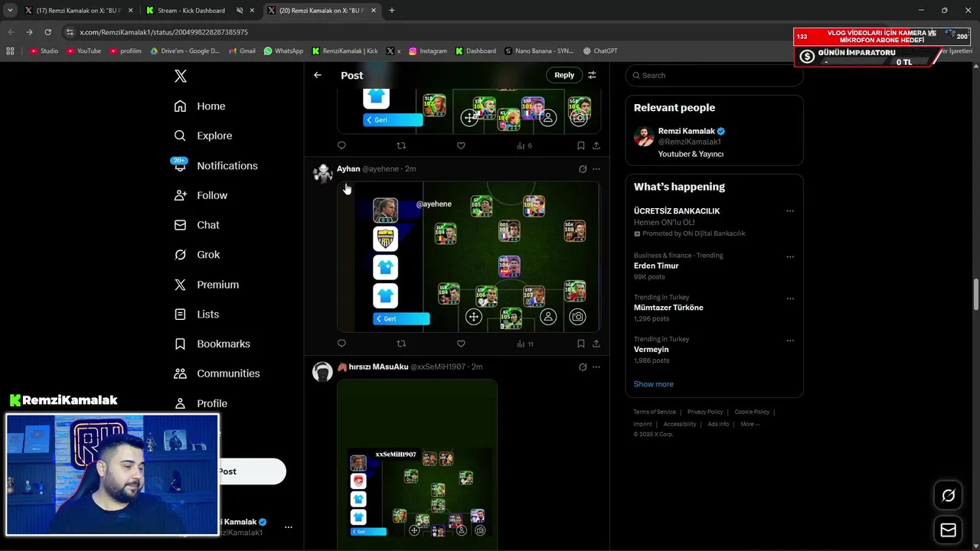Open the Grok floating button

[x=948, y=496]
